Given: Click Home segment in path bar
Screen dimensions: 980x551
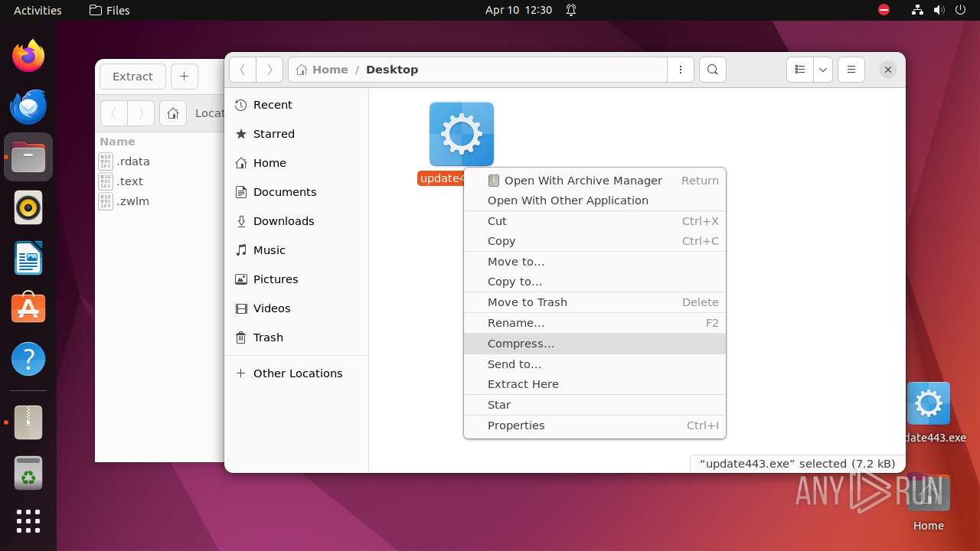Looking at the screenshot, I should coord(322,70).
